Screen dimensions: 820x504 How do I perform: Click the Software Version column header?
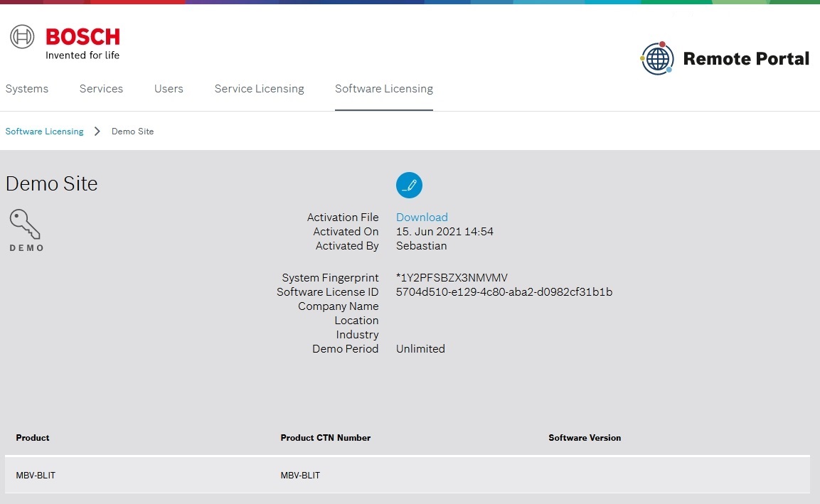[x=585, y=438]
